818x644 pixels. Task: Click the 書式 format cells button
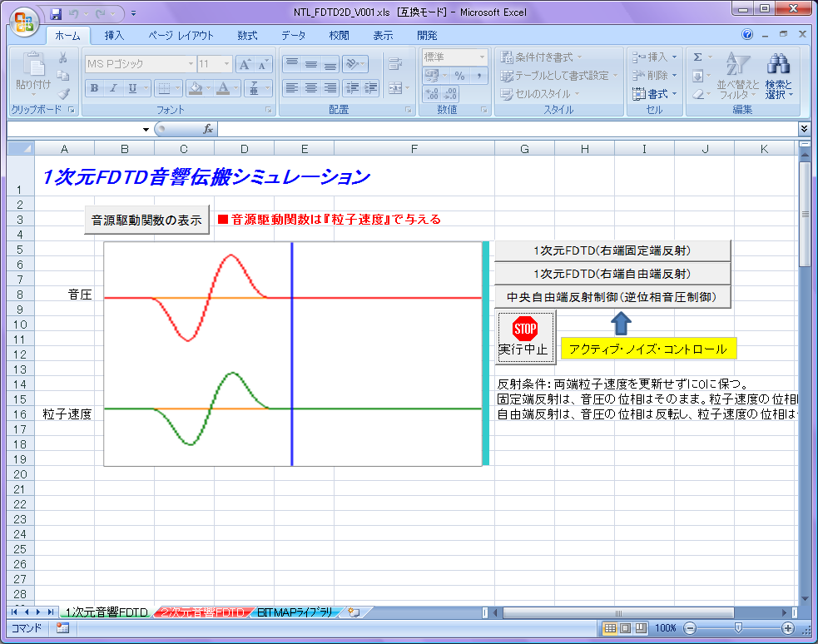click(x=655, y=94)
